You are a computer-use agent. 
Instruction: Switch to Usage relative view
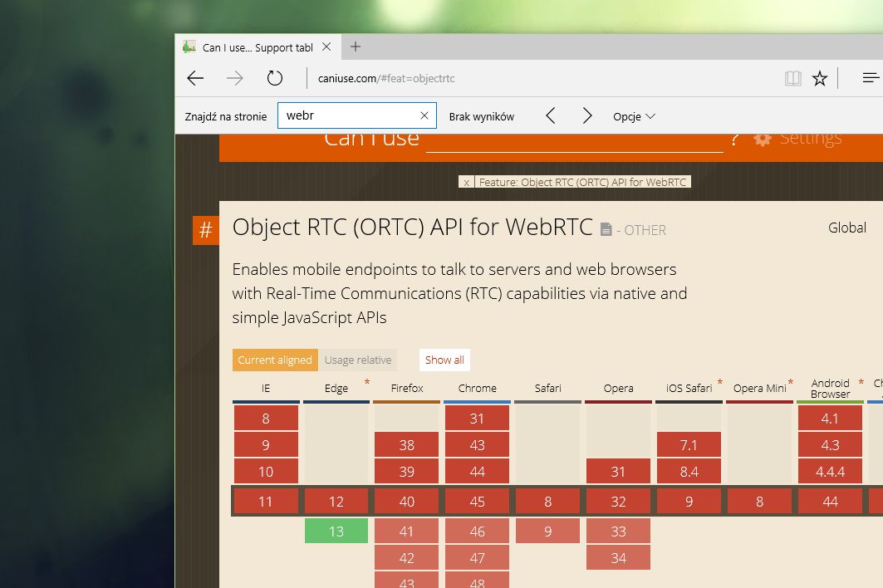click(357, 360)
